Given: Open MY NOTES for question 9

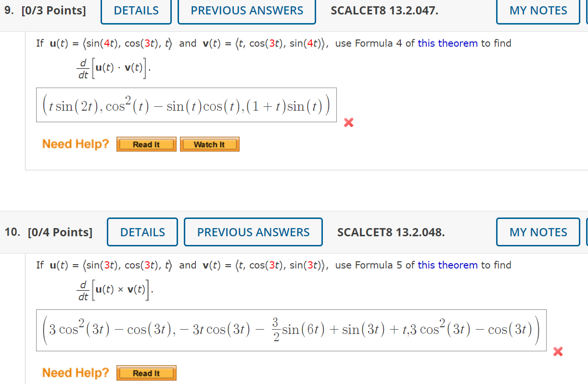Looking at the screenshot, I should pyautogui.click(x=537, y=10).
